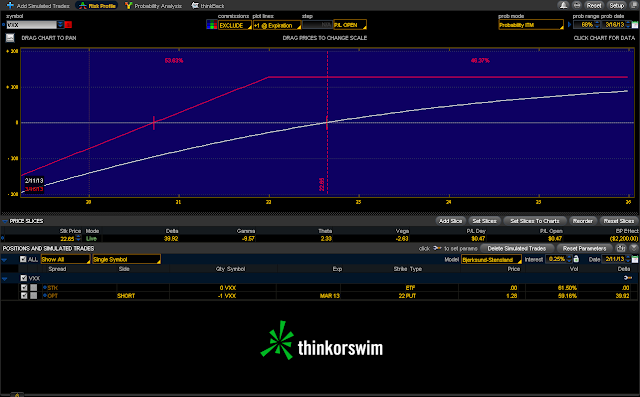Viewport: 640px width, 397px height.
Task: Open the Show All dropdown
Action: tap(65, 259)
